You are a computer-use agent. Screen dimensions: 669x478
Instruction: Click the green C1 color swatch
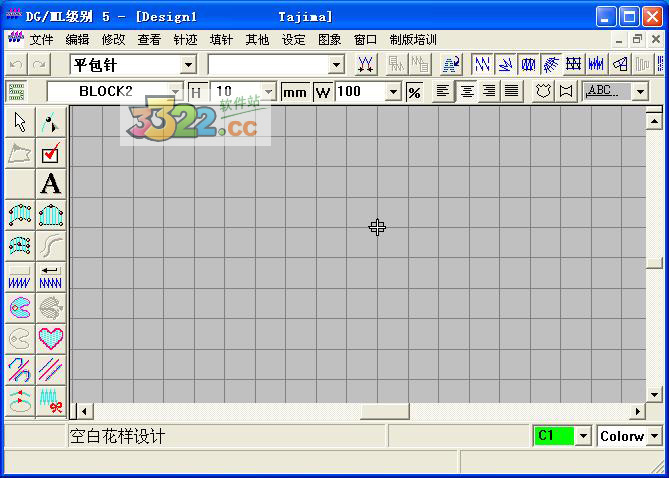point(554,436)
